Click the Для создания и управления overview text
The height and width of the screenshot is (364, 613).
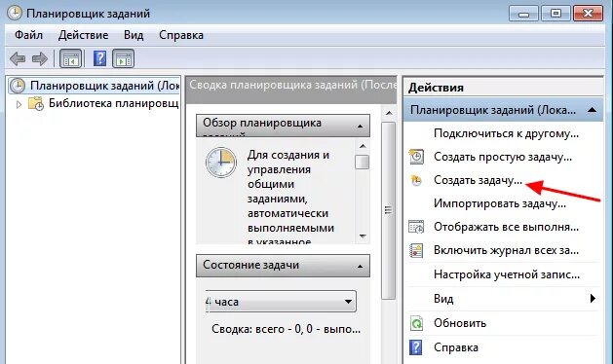(290, 199)
